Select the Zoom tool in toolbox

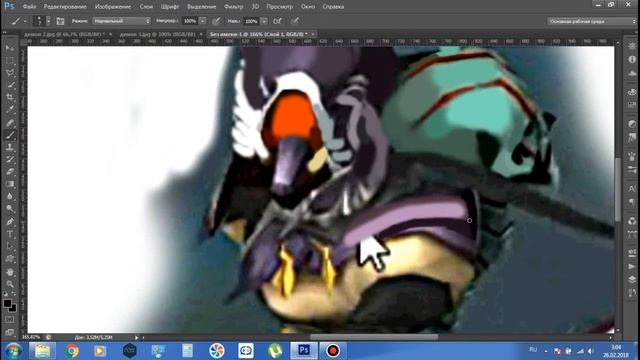pyautogui.click(x=10, y=284)
